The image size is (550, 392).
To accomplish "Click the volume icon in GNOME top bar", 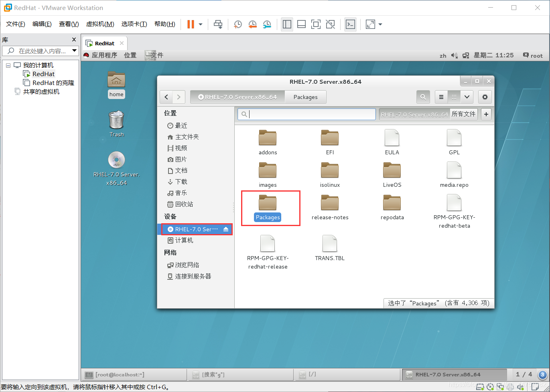I will pyautogui.click(x=454, y=55).
